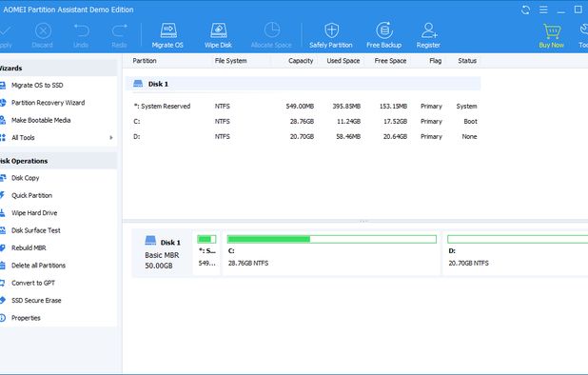Select the Disk 1 row in partition list

[303, 84]
